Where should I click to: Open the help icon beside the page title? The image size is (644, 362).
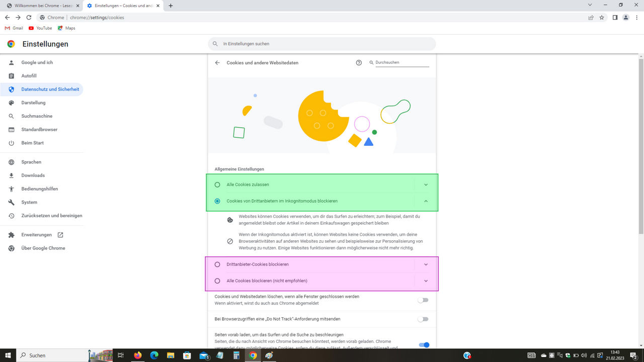tap(358, 62)
